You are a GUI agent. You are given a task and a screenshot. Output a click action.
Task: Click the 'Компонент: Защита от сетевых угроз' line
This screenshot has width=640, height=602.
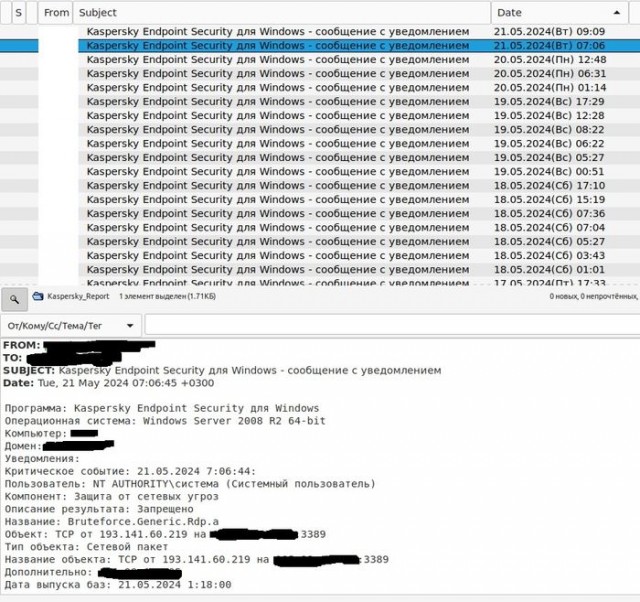(x=111, y=497)
